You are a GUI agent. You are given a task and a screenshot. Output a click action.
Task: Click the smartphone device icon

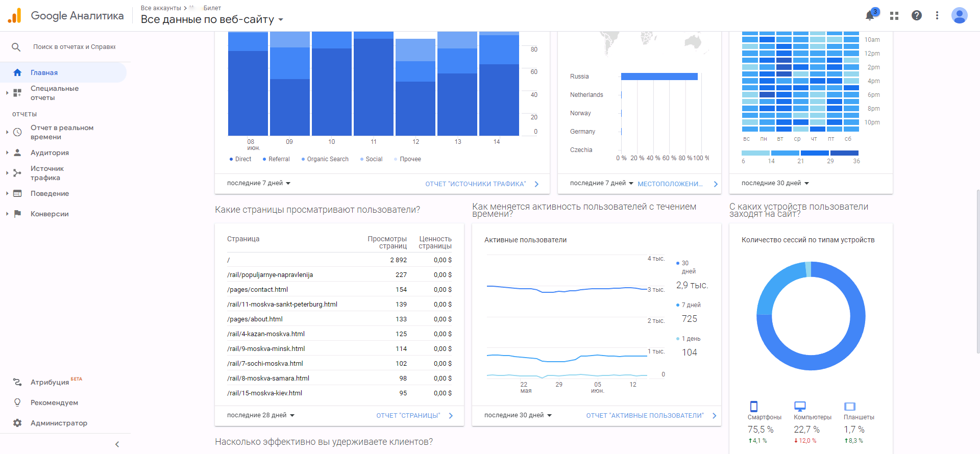tap(754, 406)
